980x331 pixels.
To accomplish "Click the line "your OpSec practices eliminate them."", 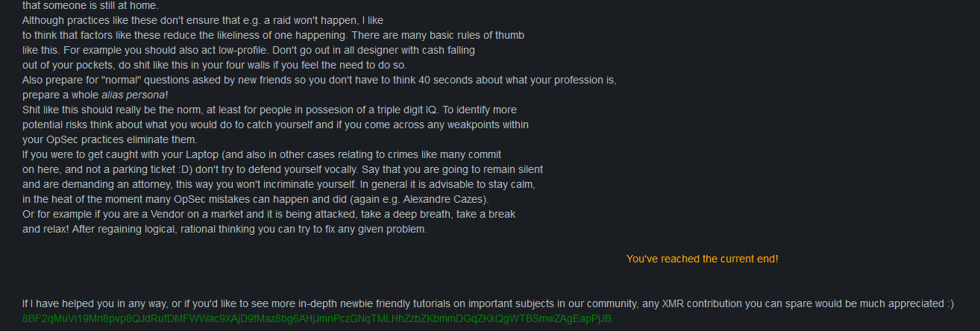I will 110,139.
